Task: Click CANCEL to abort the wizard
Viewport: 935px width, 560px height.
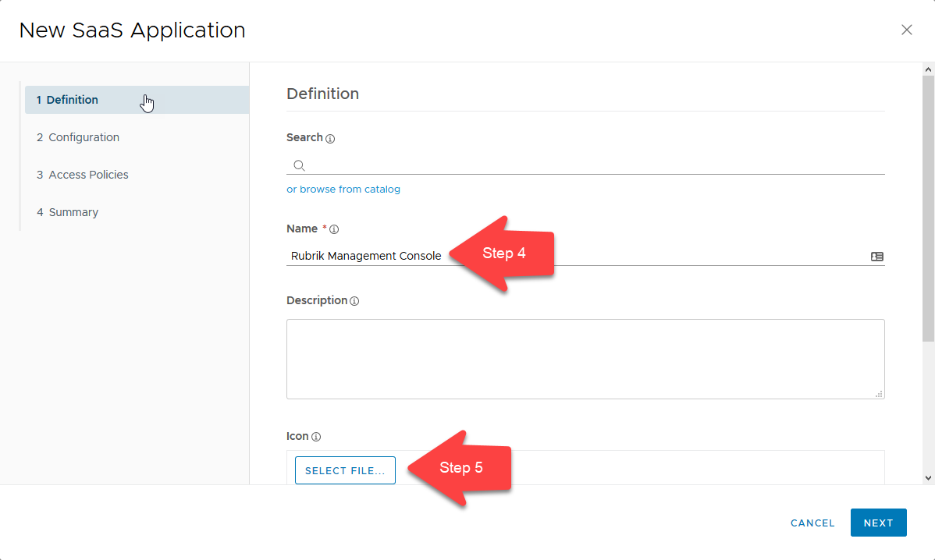Action: click(812, 523)
